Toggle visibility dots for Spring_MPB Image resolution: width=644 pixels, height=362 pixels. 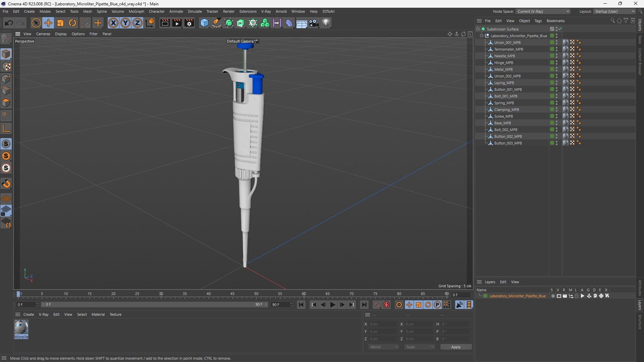pos(556,103)
